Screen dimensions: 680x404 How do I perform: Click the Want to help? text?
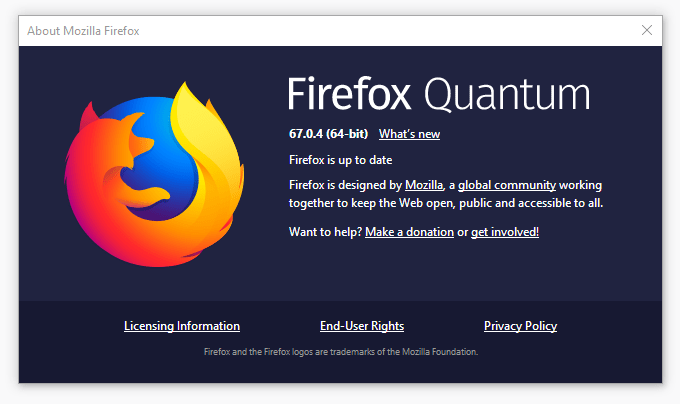click(x=325, y=232)
